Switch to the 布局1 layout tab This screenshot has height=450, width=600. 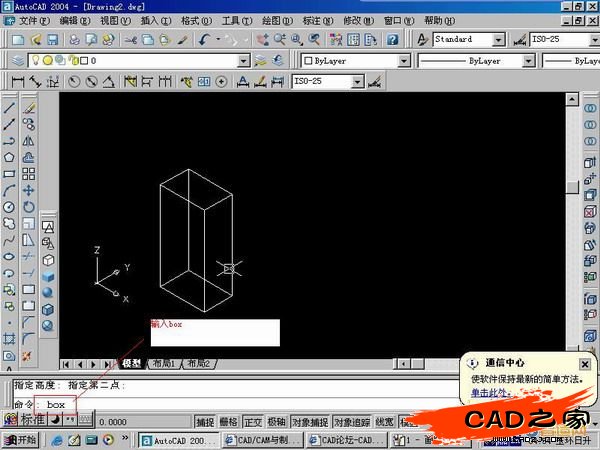click(164, 364)
